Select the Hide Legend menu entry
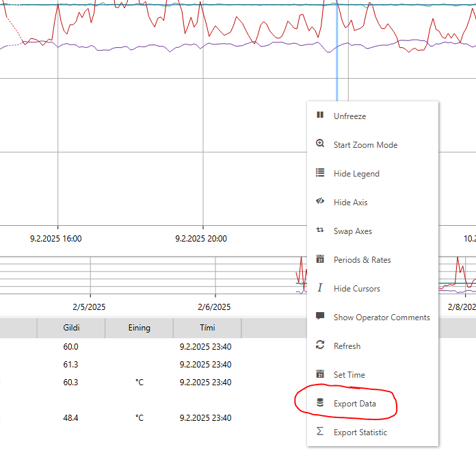476x453 pixels. coord(356,174)
